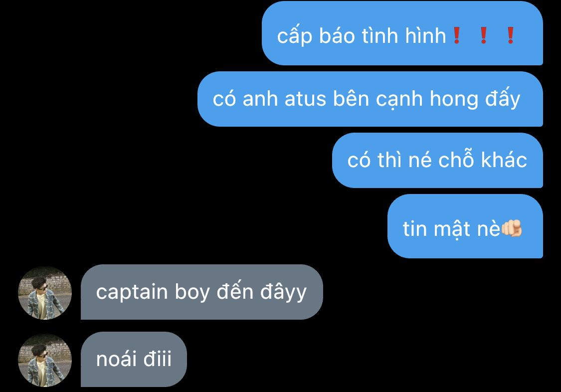Select the 'tin mật nè' message bubble
Image resolution: width=561 pixels, height=392 pixels.
(465, 226)
